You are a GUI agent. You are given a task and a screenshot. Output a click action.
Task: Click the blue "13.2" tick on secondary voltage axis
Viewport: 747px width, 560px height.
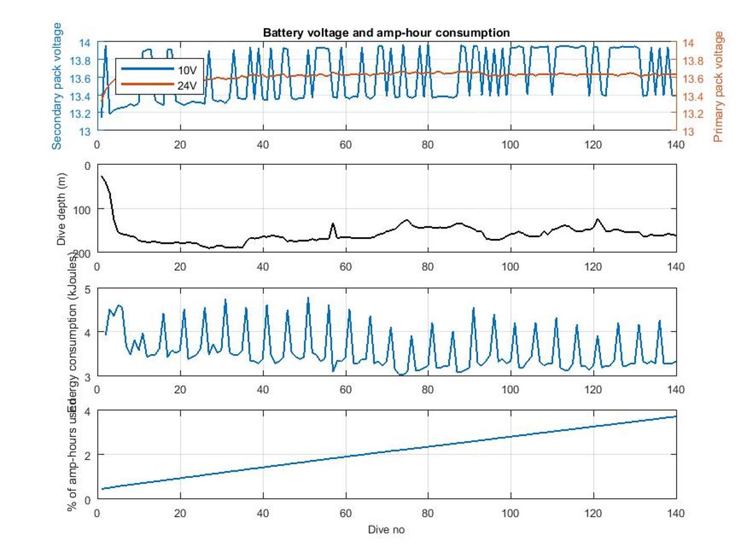click(x=80, y=113)
